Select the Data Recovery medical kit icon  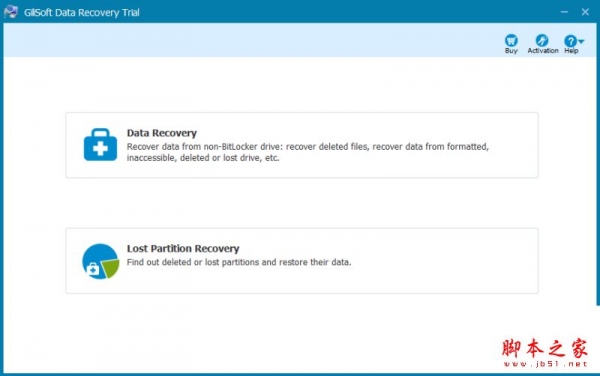[x=100, y=145]
